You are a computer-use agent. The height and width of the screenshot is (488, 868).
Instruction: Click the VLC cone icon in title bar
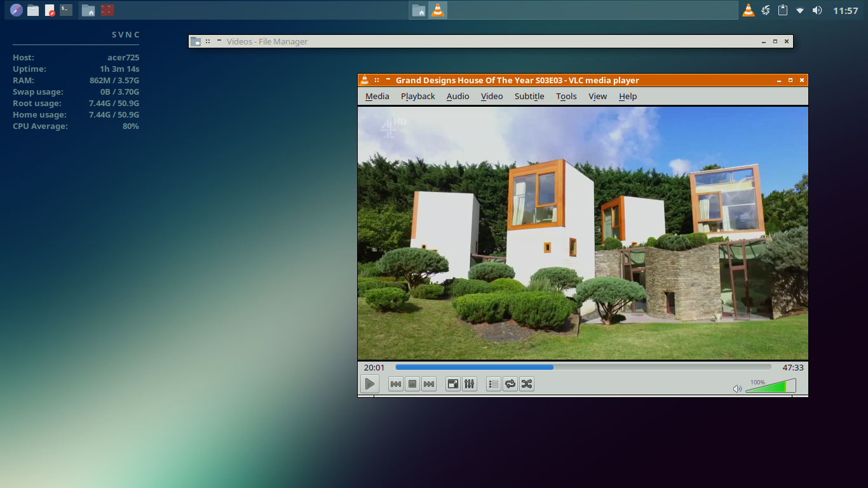(364, 80)
